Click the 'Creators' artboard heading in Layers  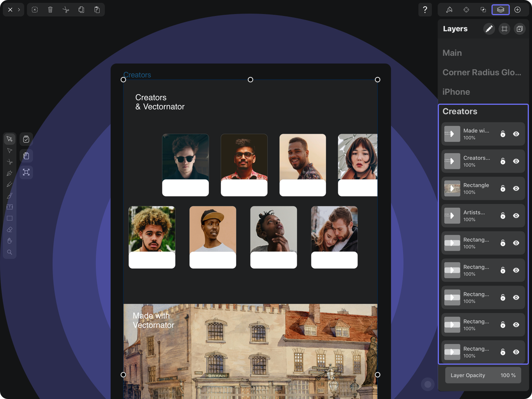(460, 111)
